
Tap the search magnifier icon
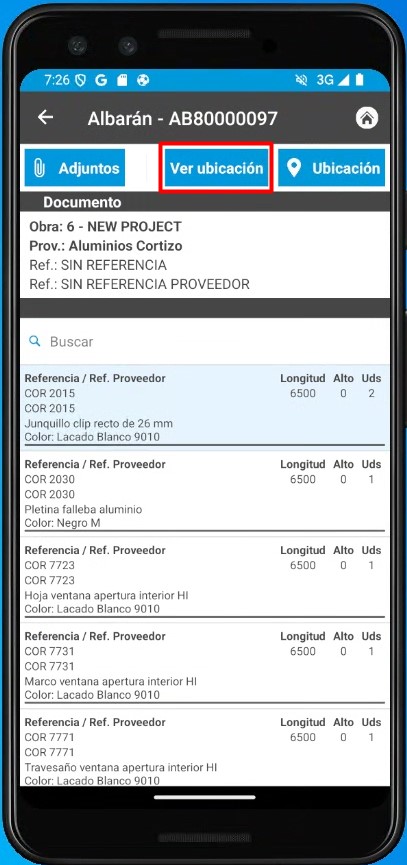pos(35,341)
